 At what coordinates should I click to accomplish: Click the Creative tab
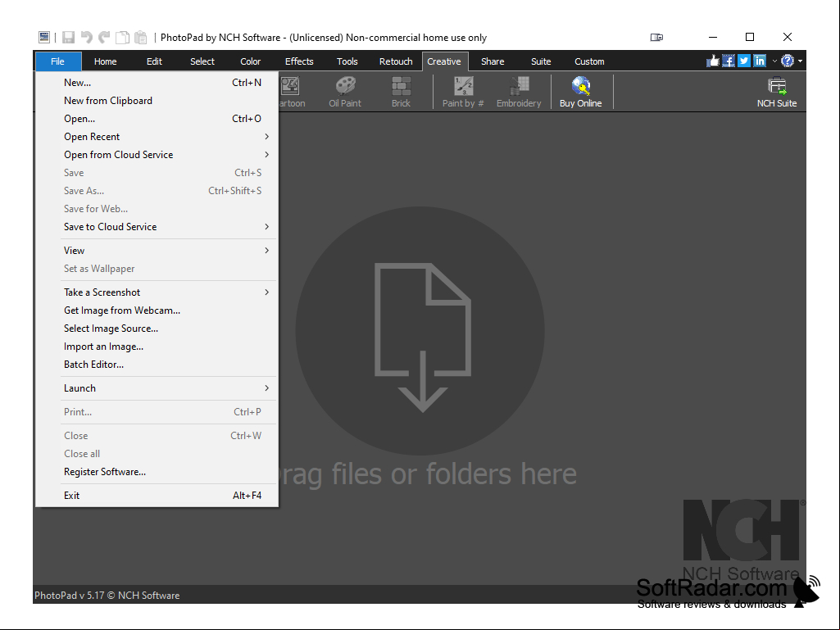(x=444, y=61)
